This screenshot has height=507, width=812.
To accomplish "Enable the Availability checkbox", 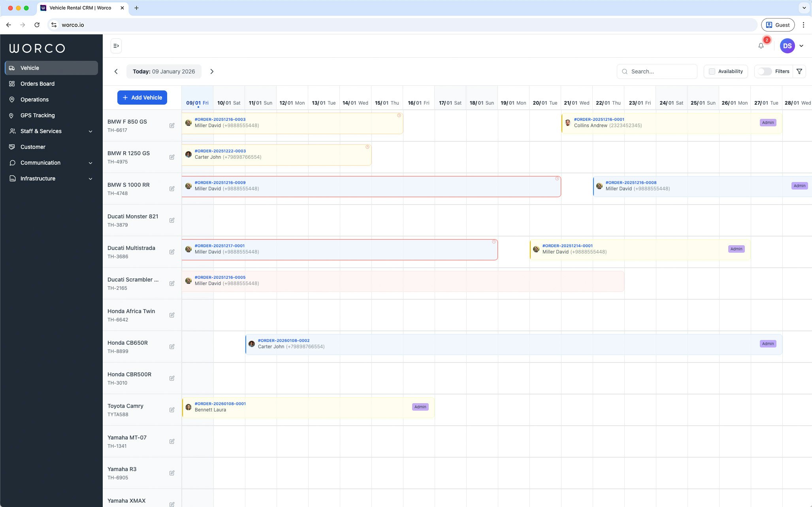I will coord(712,71).
